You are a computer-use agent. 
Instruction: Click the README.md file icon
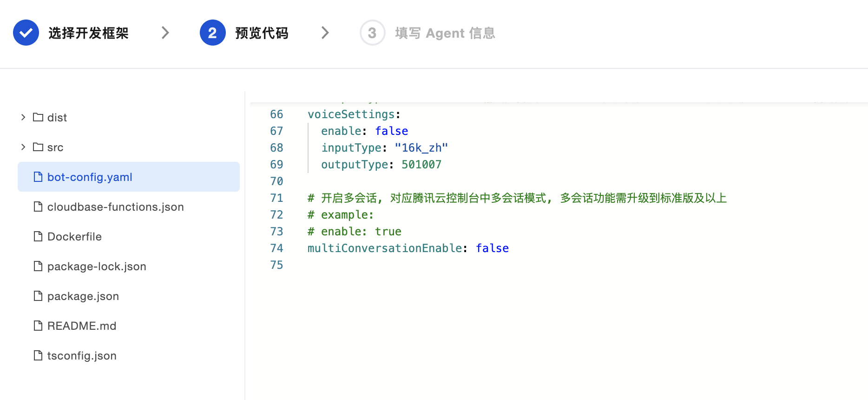[38, 326]
